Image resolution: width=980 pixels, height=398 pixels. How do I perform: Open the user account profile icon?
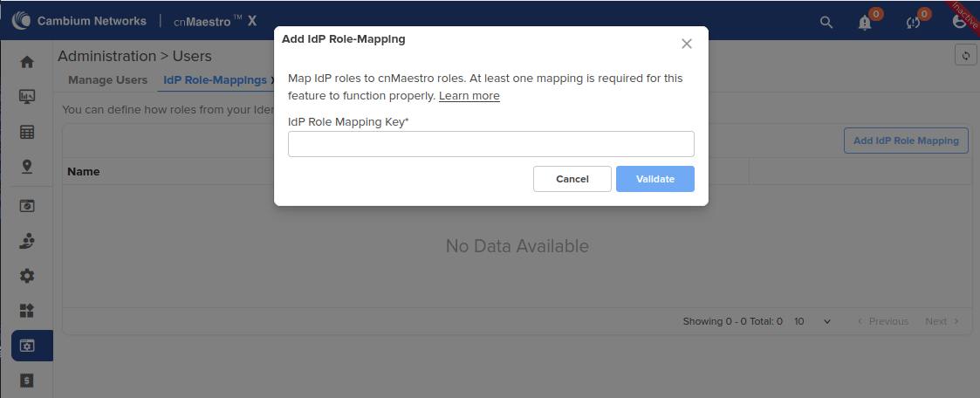pos(959,23)
